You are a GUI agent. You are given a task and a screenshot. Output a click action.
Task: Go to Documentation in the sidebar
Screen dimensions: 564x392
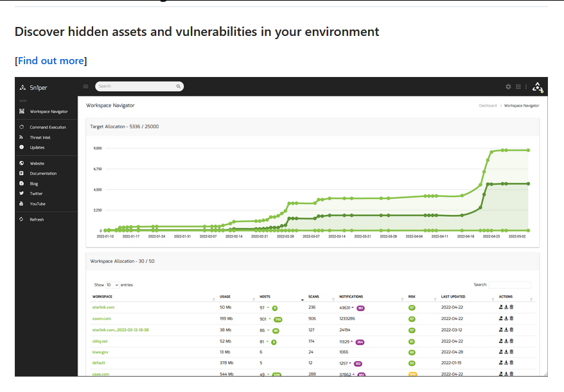(x=43, y=173)
